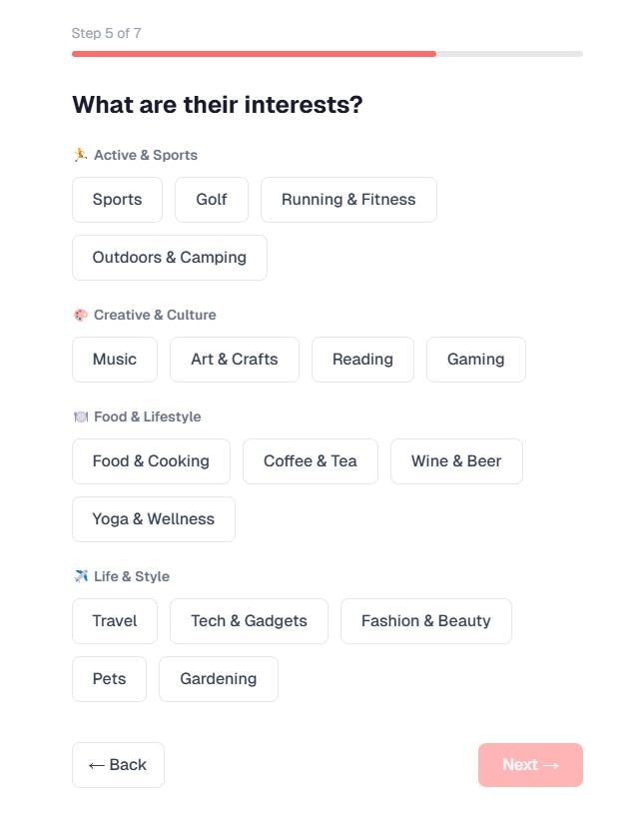
Task: Select Wine & Beer interest
Action: (x=456, y=461)
